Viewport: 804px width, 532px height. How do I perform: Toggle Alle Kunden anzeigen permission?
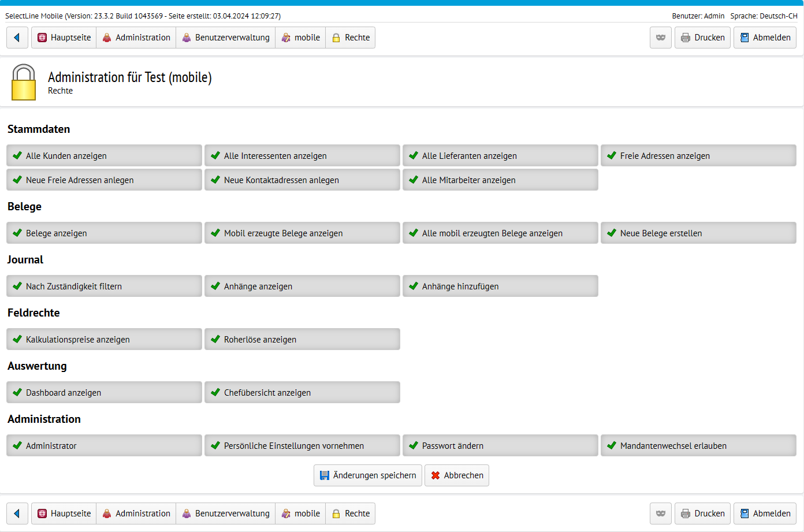click(x=104, y=156)
